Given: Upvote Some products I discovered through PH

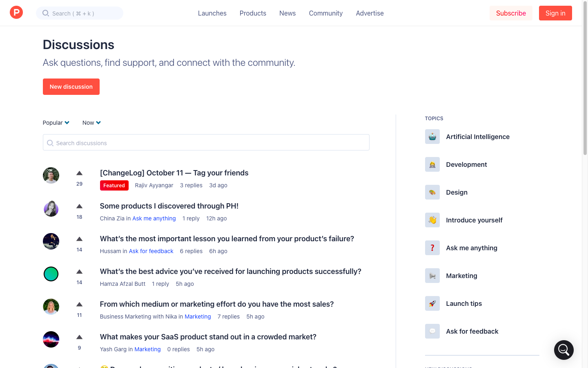Looking at the screenshot, I should point(80,206).
